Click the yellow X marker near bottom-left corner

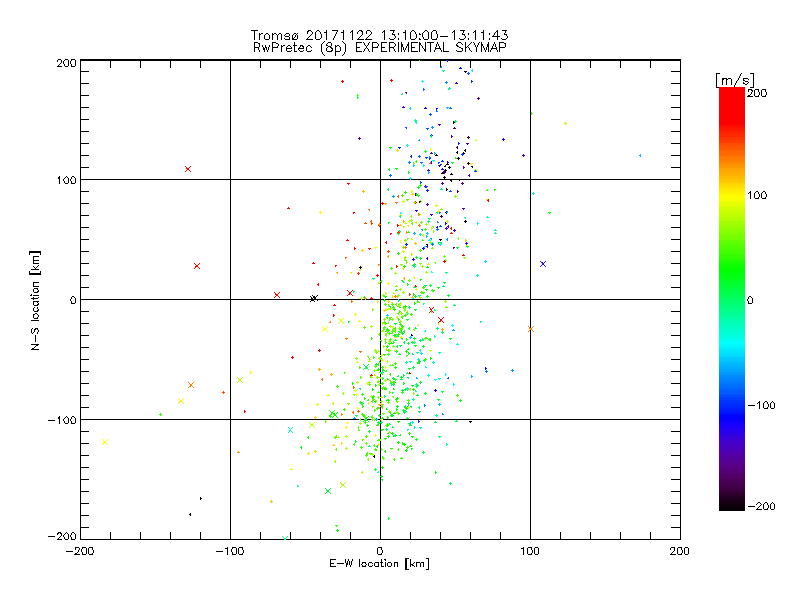pos(105,442)
